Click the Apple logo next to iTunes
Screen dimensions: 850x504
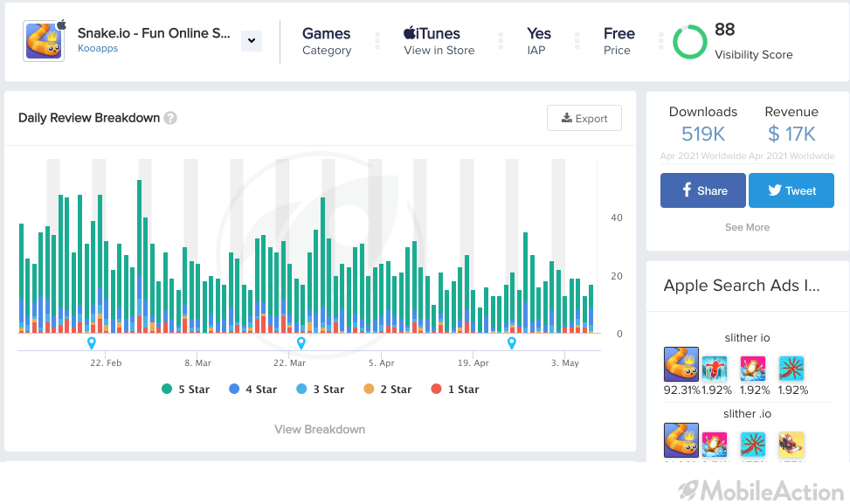coord(410,32)
